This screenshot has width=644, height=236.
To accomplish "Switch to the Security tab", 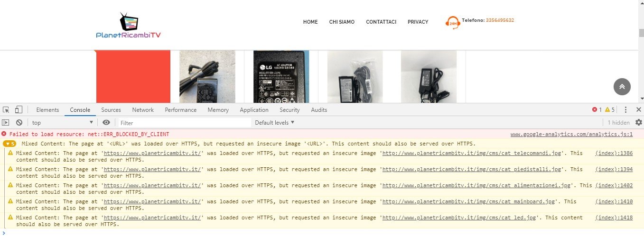I will click(x=289, y=110).
